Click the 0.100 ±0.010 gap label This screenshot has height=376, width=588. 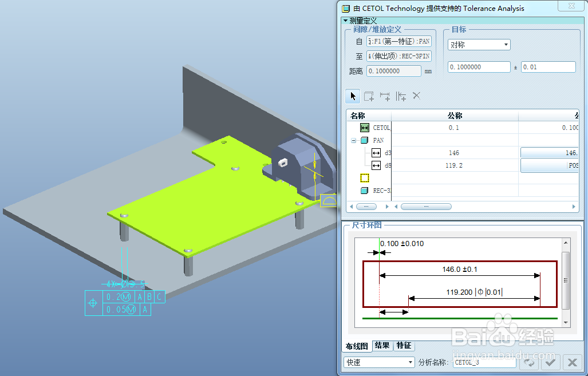(x=402, y=244)
